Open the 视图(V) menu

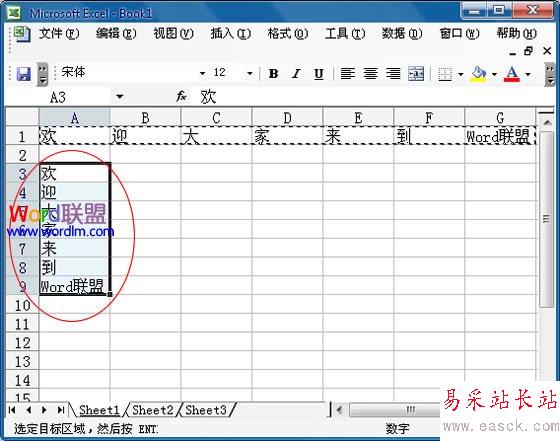click(174, 34)
